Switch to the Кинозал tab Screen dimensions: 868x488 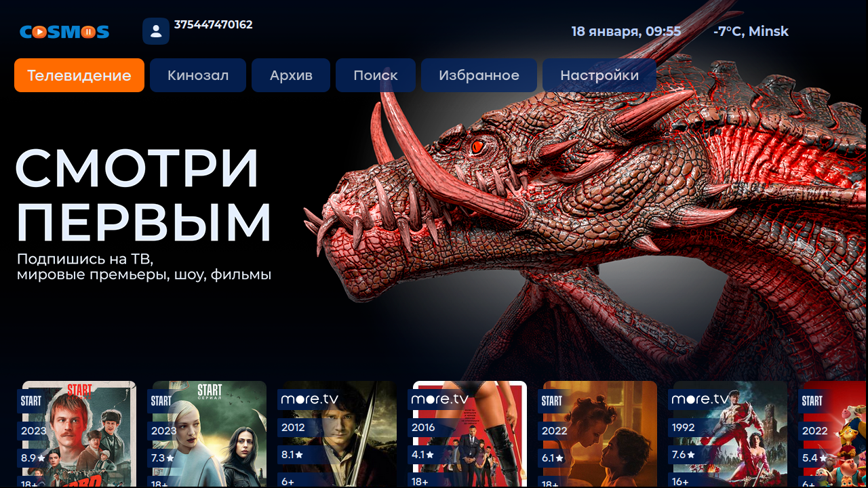pos(198,75)
